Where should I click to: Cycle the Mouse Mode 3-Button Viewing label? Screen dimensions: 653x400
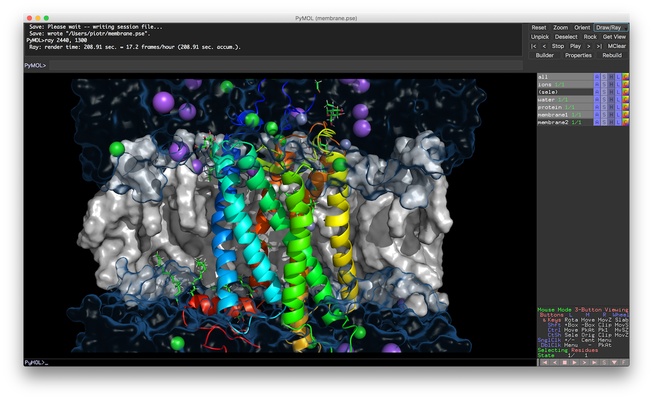(583, 310)
